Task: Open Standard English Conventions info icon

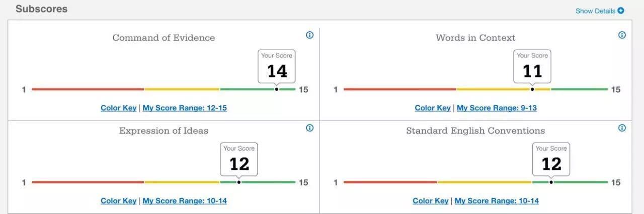Action: click(x=622, y=128)
